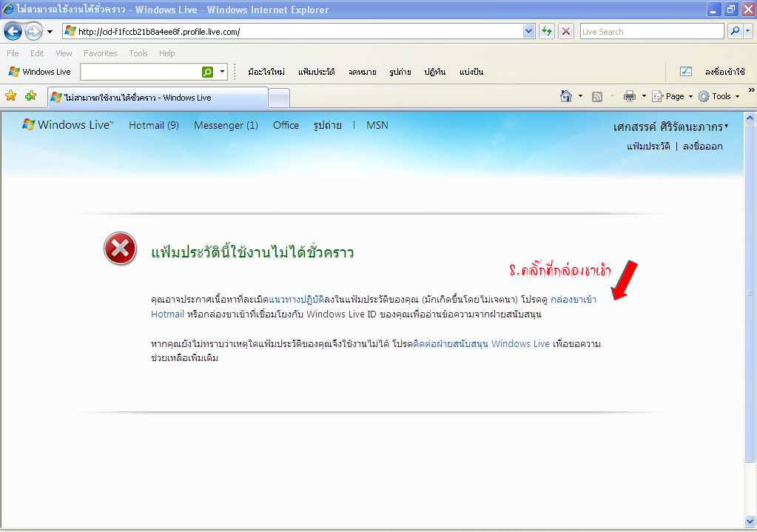Click ลงชื่อเข้าใช้ sign-in toolbar button
Image resolution: width=757 pixels, height=532 pixels.
724,72
